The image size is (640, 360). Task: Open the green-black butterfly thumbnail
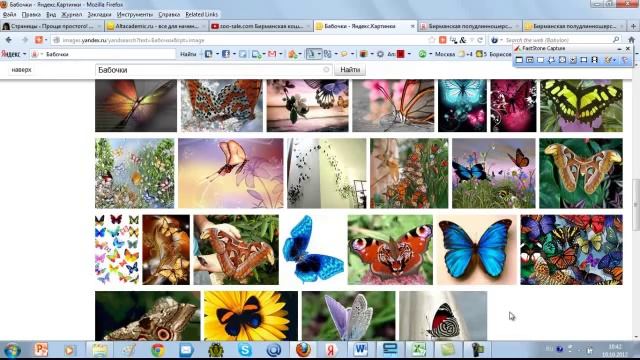tap(581, 106)
